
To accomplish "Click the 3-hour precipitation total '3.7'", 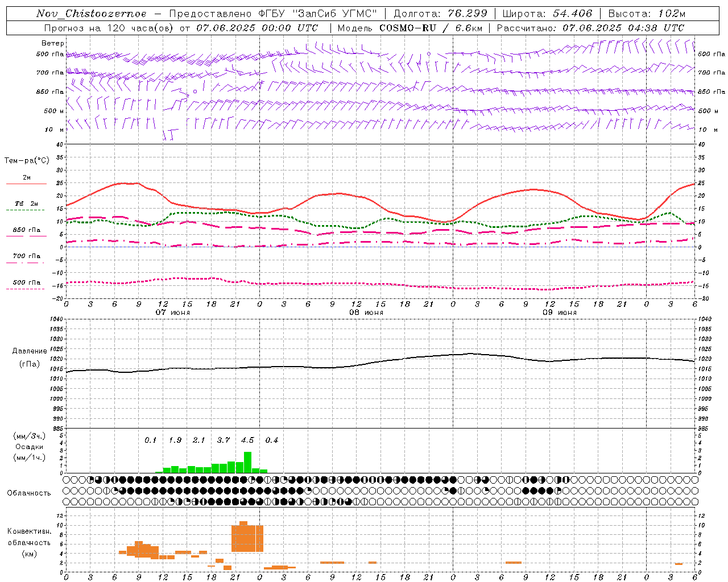I will click(224, 440).
